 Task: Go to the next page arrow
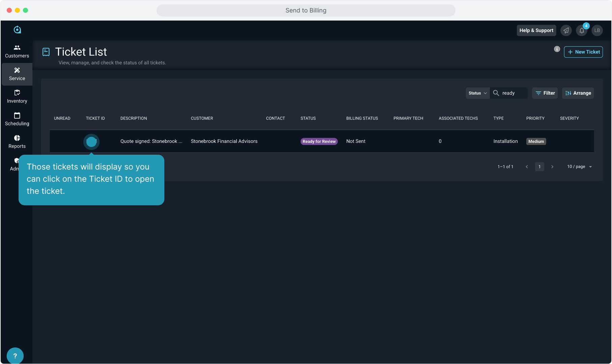[552, 166]
